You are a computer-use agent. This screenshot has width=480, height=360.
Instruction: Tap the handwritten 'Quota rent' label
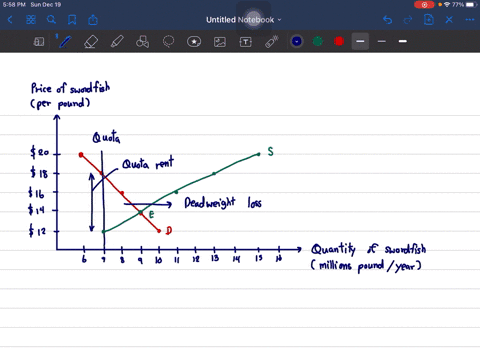tap(148, 163)
